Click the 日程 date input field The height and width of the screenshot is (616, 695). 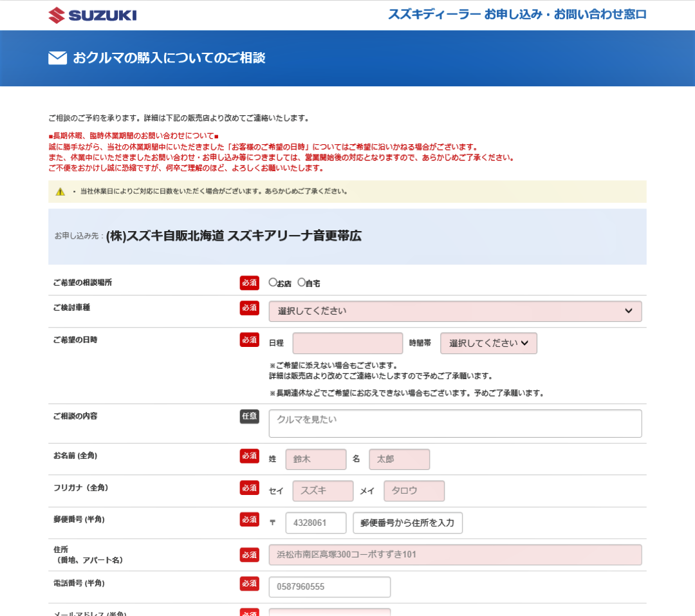(x=347, y=343)
